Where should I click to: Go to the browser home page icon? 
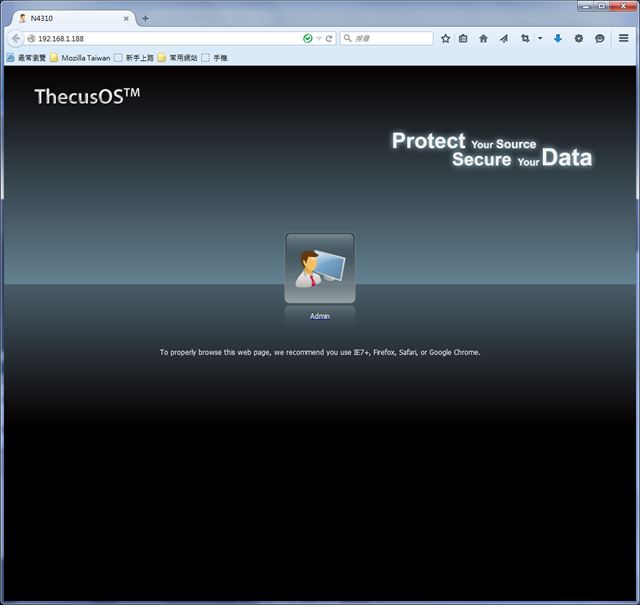point(483,38)
